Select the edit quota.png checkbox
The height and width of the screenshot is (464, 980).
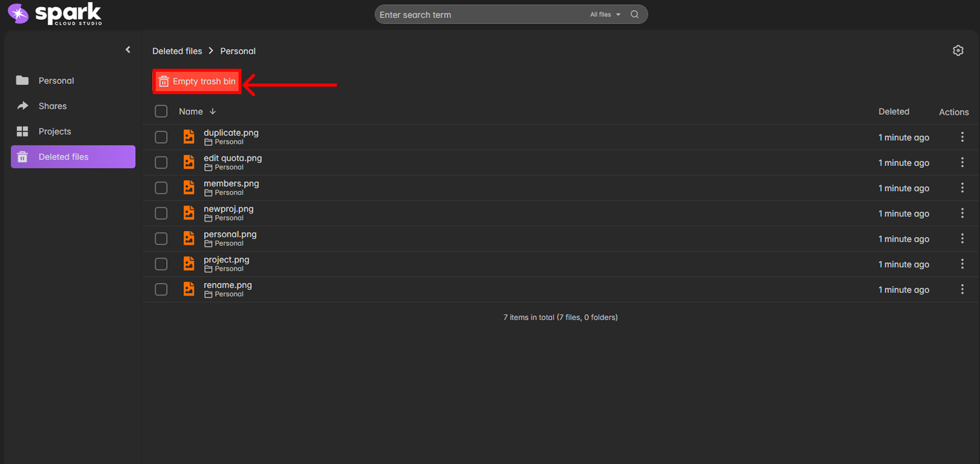(x=161, y=163)
